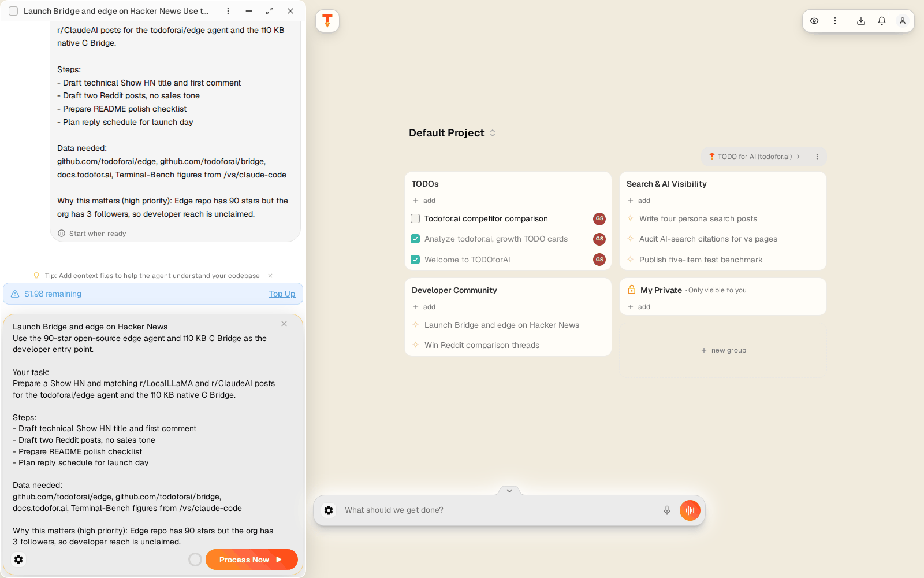Screen dimensions: 924x578
Task: Open the Default Project selector
Action: click(452, 133)
